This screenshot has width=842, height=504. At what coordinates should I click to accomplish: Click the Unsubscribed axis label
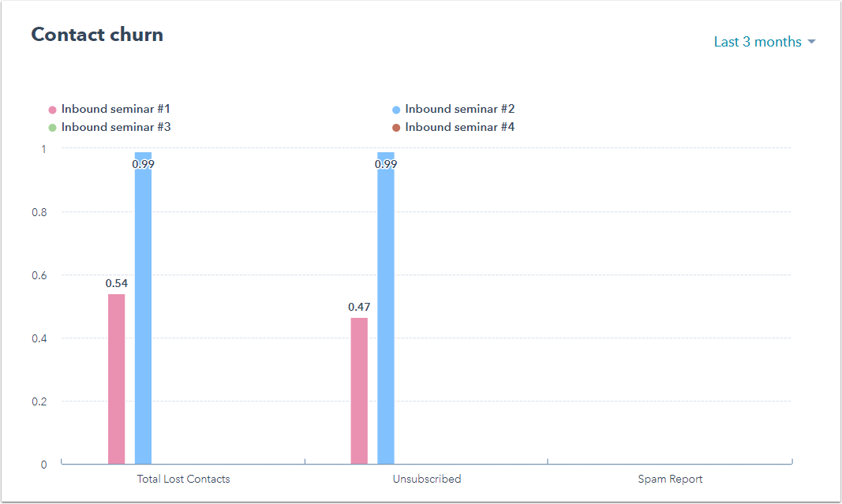click(x=427, y=479)
